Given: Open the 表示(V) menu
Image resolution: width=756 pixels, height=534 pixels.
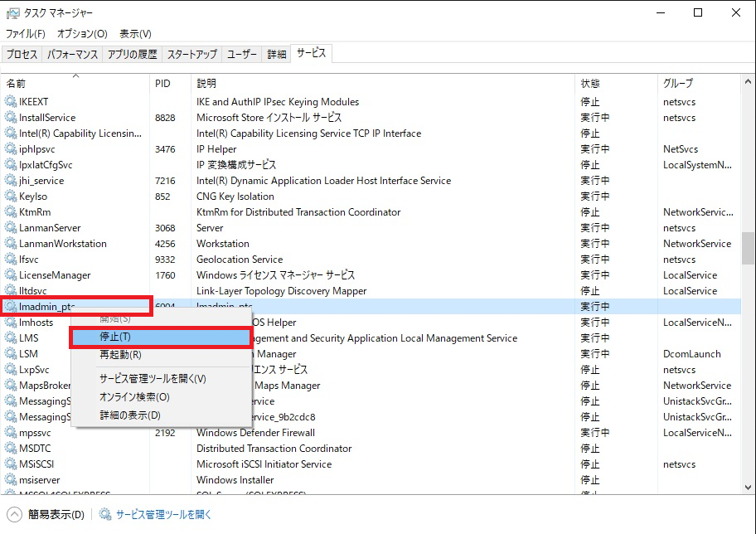Looking at the screenshot, I should 135,34.
